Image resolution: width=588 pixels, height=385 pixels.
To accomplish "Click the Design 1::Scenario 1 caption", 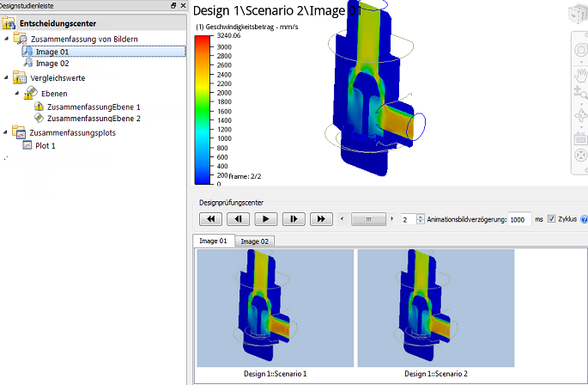I will tap(276, 374).
